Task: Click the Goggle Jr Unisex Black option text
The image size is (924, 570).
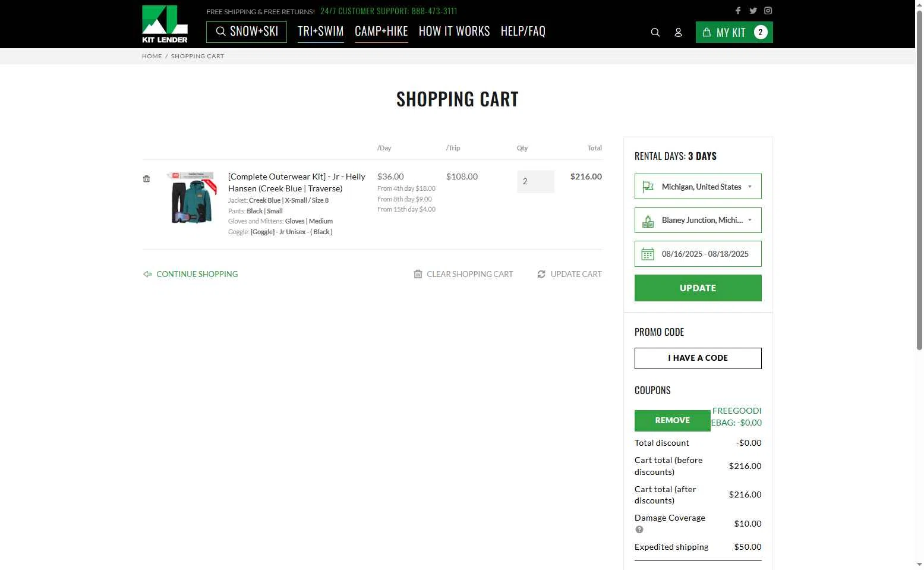Action: coord(280,232)
